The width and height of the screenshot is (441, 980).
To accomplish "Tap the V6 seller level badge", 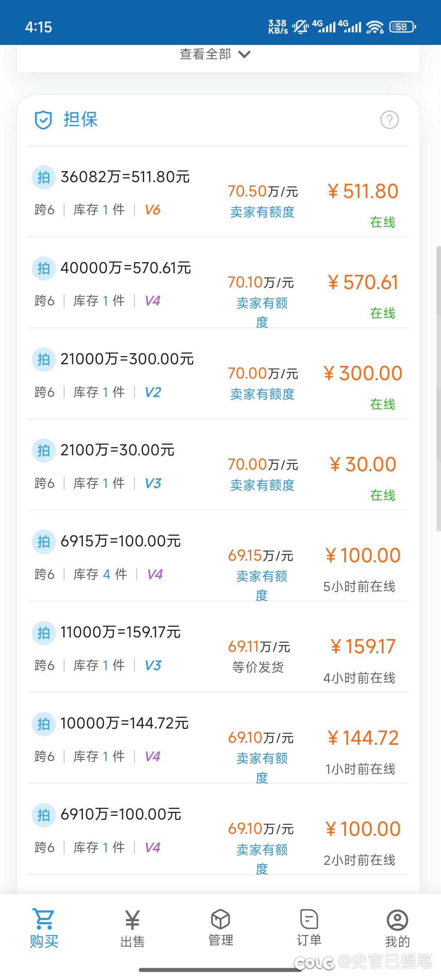I will [153, 210].
